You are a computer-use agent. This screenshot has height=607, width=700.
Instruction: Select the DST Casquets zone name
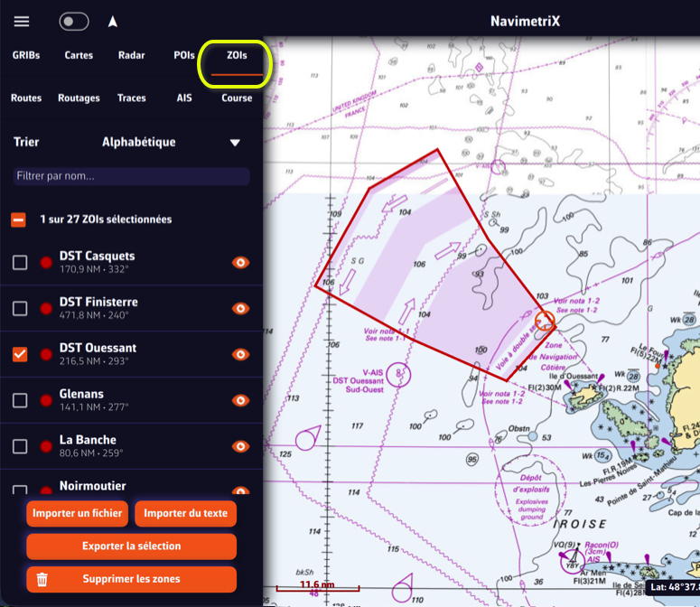coord(97,256)
